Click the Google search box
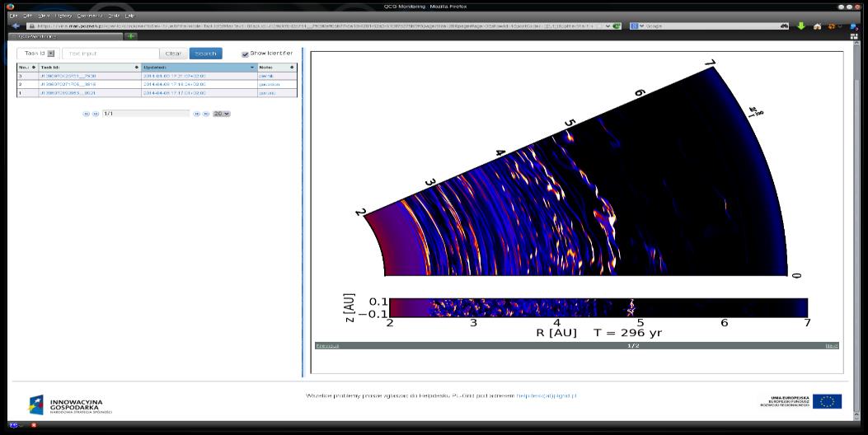Image resolution: width=868 pixels, height=435 pixels. click(x=711, y=26)
